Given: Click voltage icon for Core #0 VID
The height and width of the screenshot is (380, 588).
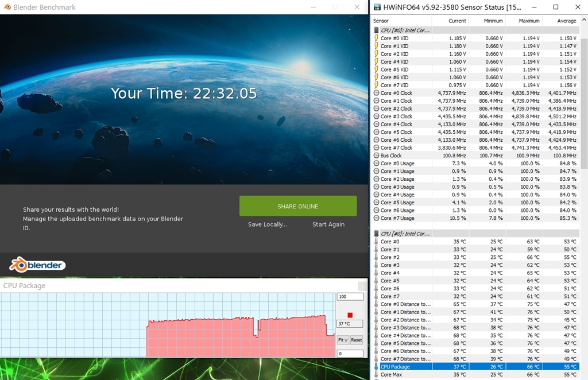Looking at the screenshot, I should pos(376,38).
